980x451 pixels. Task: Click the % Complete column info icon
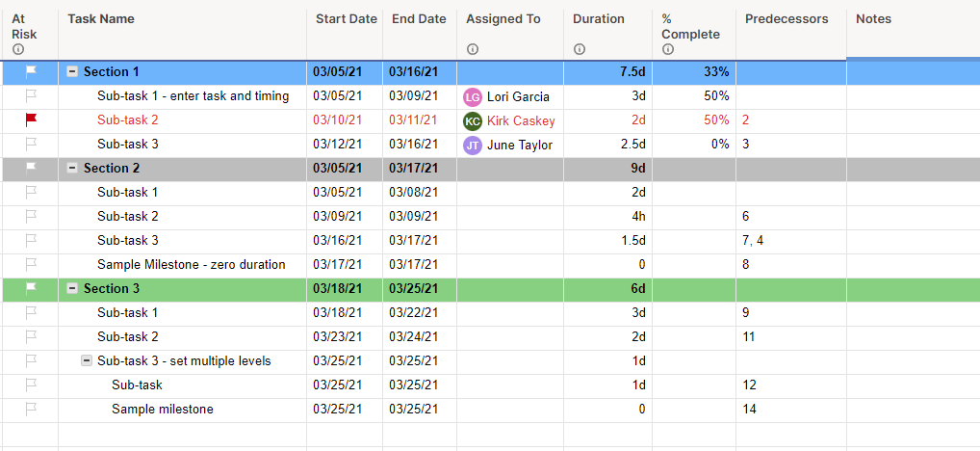click(x=667, y=49)
